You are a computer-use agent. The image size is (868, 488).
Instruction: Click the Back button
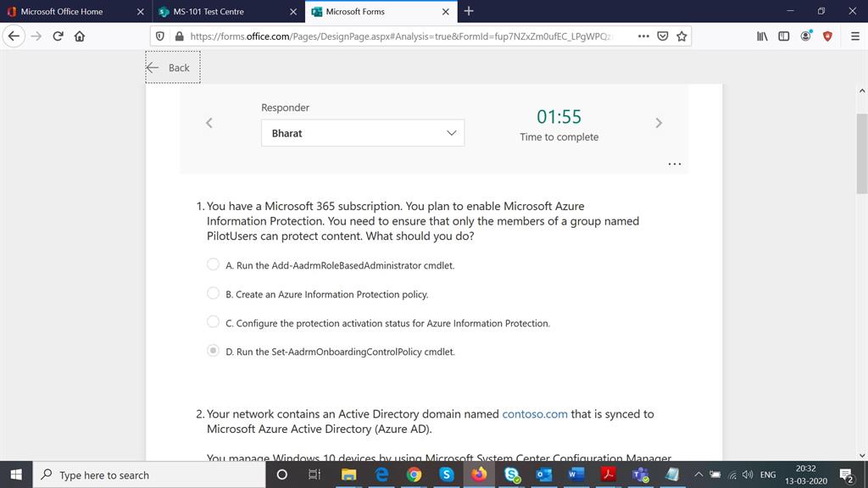[173, 68]
